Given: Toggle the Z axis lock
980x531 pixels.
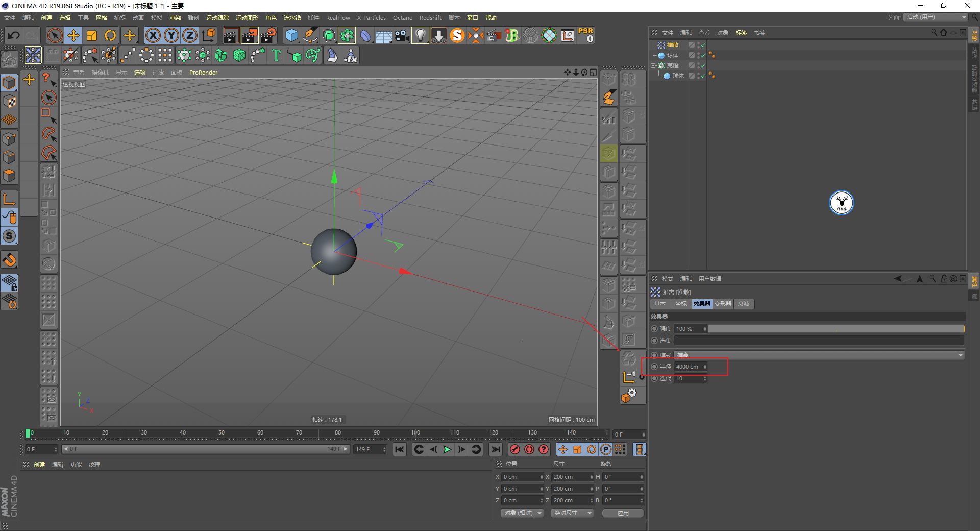Looking at the screenshot, I should [x=190, y=35].
